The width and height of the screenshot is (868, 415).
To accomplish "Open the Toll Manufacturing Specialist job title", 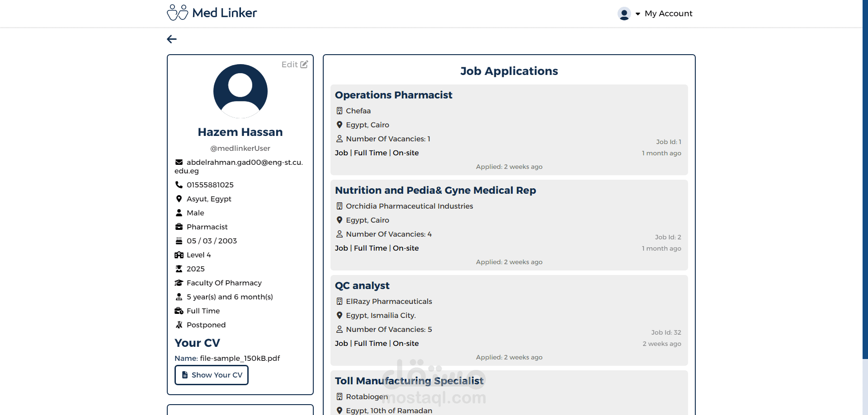I will 409,381.
